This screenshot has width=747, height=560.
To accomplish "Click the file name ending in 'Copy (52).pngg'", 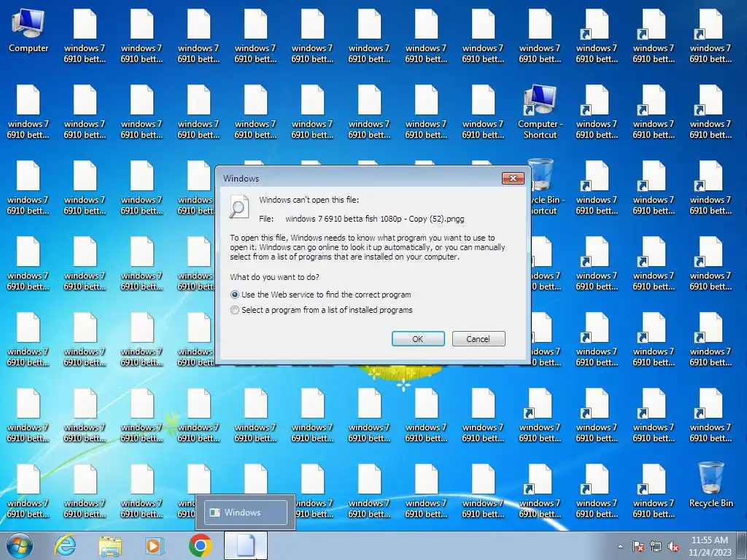I will (374, 219).
